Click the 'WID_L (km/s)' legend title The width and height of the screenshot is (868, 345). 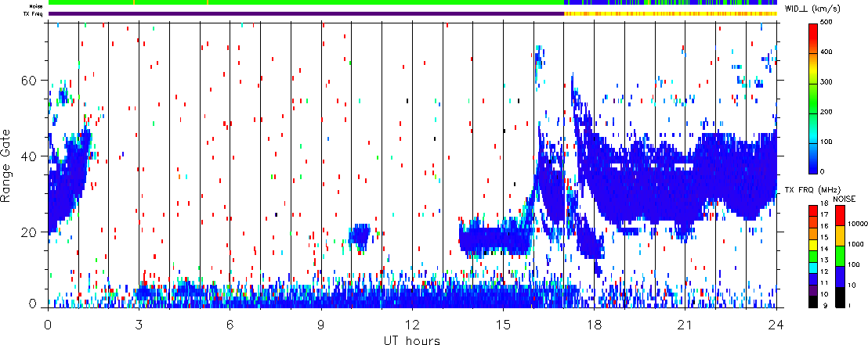pyautogui.click(x=814, y=8)
